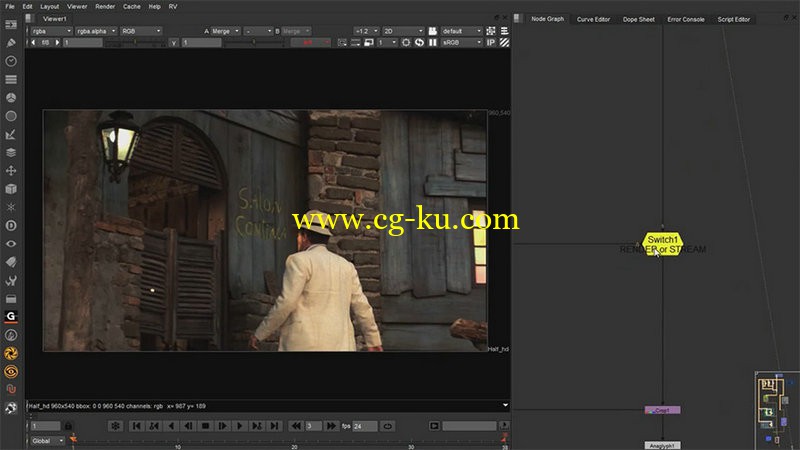Image resolution: width=800 pixels, height=450 pixels.
Task: Switch to the Dope Sheet tab
Action: 638,19
